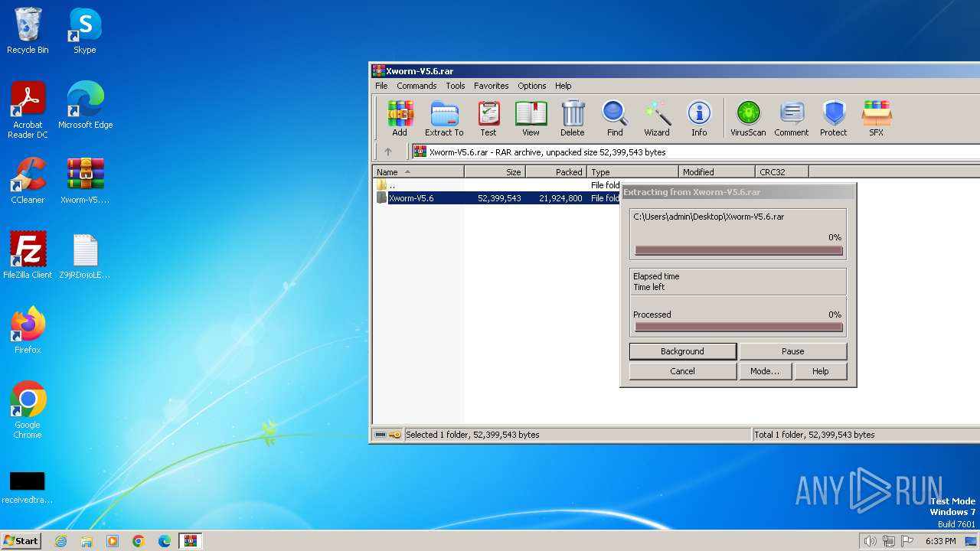The image size is (980, 551).
Task: Sort by the Type column header
Action: [633, 172]
